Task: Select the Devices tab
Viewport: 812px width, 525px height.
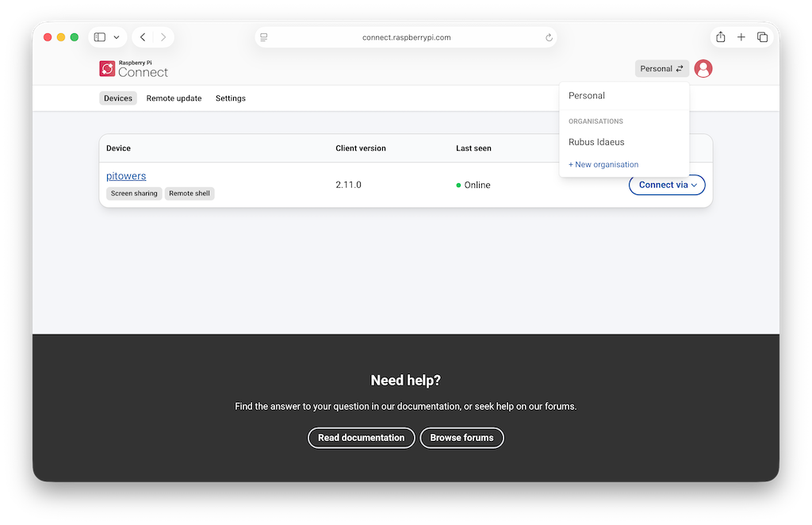Action: point(118,98)
